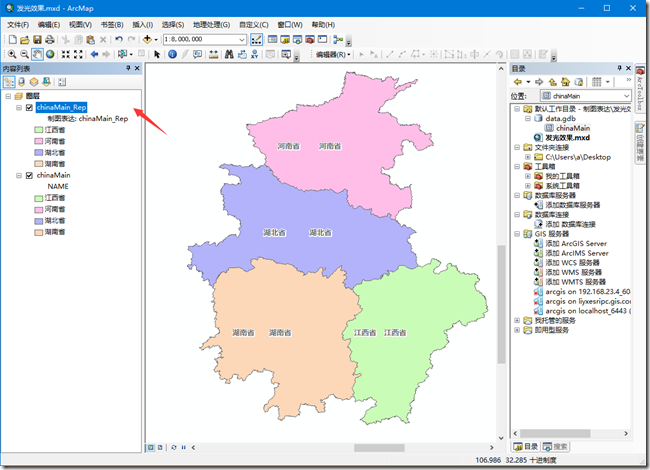Screen dimensions: 650x470
Task: Open the 文件(F) menu
Action: pyautogui.click(x=18, y=25)
